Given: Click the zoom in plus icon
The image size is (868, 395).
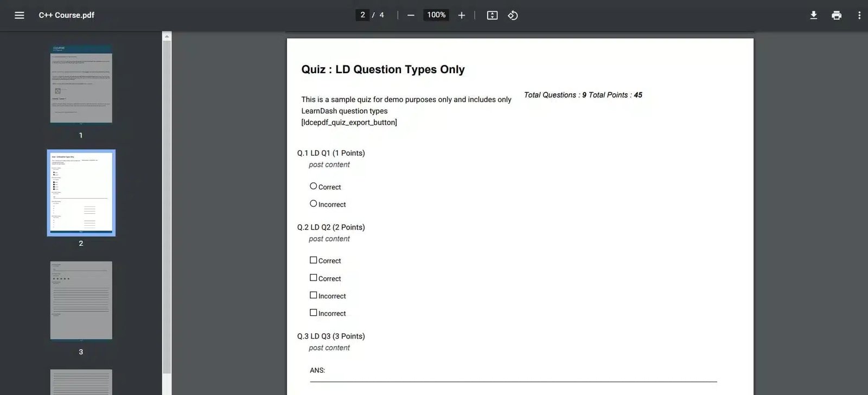Looking at the screenshot, I should (462, 15).
